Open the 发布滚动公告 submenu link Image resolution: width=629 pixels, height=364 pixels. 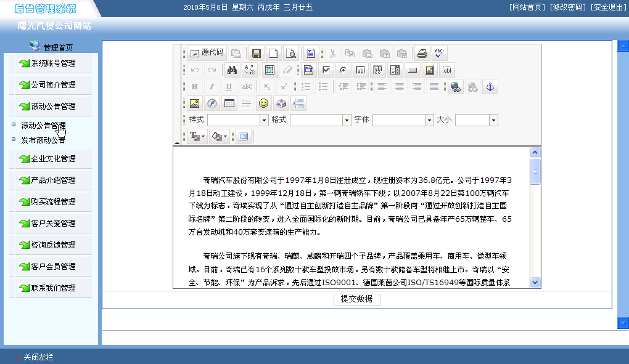43,140
